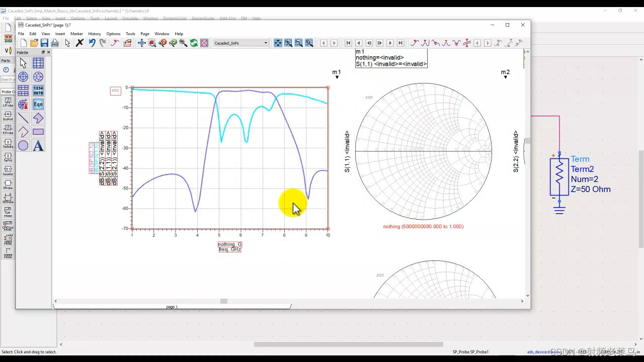The height and width of the screenshot is (362, 644).
Task: Insert an antenna plot from the palette
Action: point(23,104)
